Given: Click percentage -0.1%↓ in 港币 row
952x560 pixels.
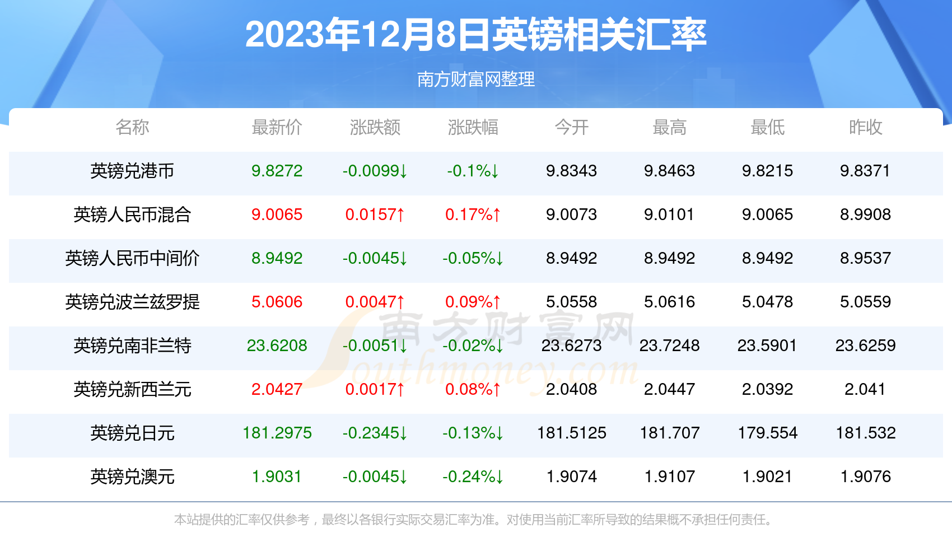Looking at the screenshot, I should (473, 171).
